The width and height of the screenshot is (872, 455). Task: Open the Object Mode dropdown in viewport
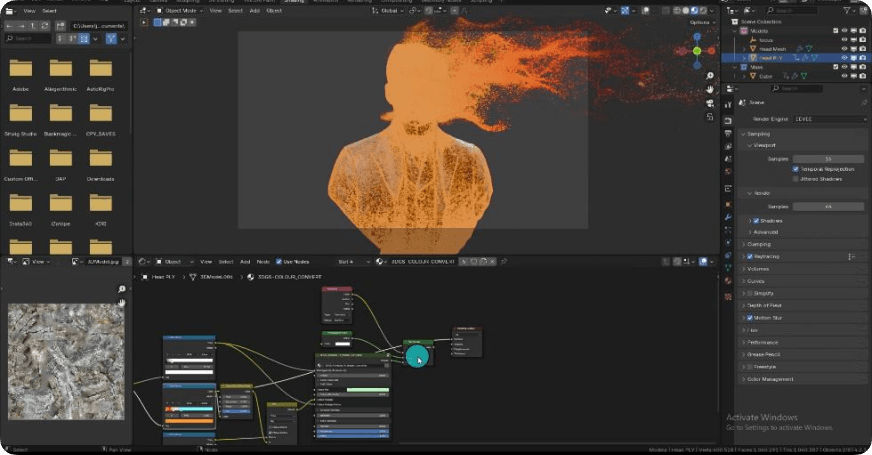(x=178, y=10)
